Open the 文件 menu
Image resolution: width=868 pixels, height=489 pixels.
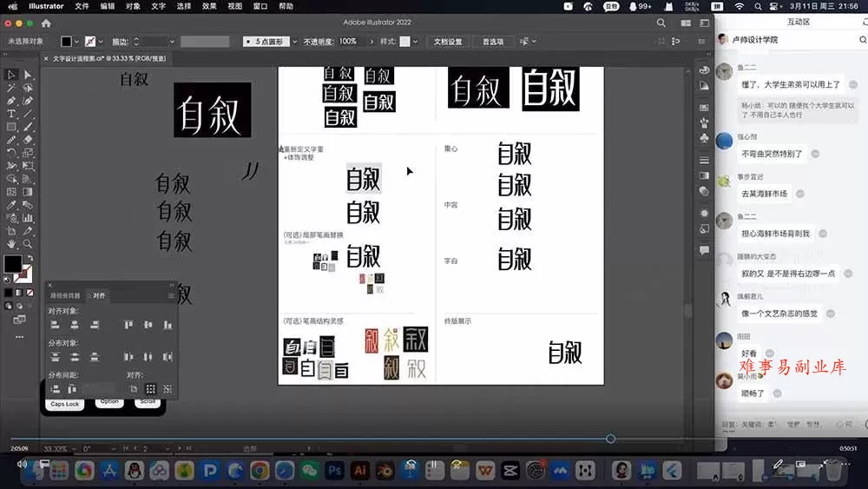[82, 6]
